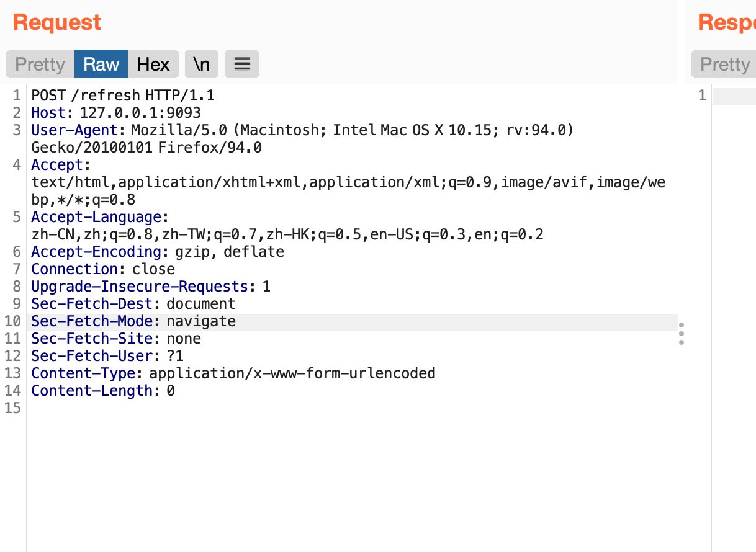
Task: Click the navigate value of Sec-Fetch-Mode
Action: [201, 321]
